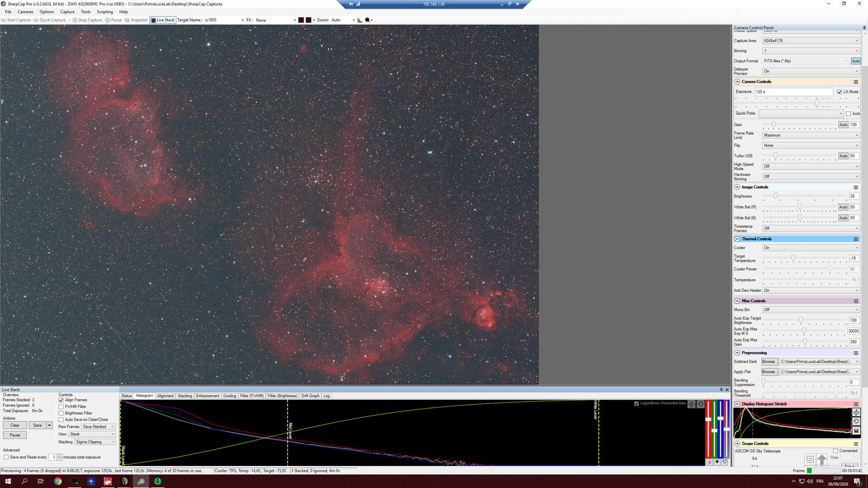The width and height of the screenshot is (868, 488).
Task: Open the focus calculation tool icon
Action: 367,20
